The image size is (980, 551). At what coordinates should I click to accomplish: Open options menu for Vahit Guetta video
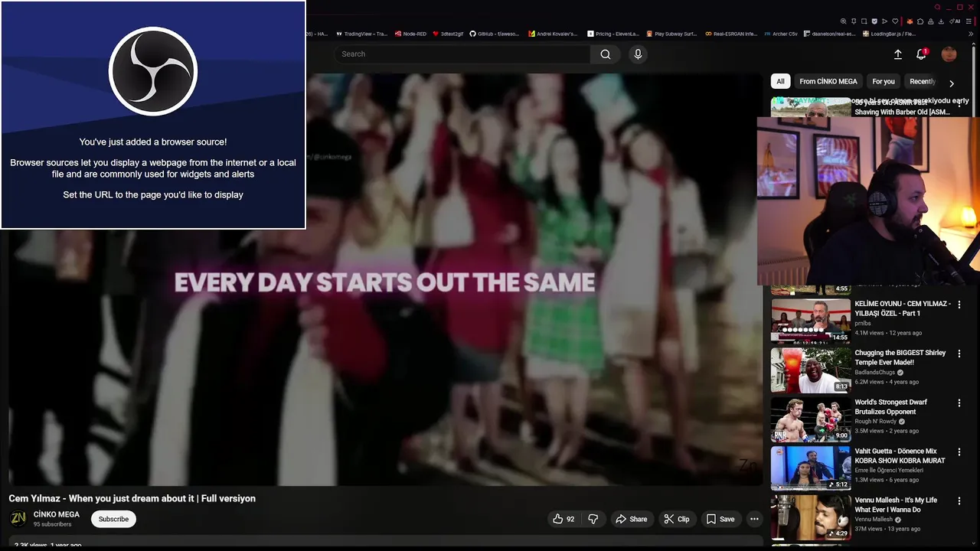[x=959, y=452]
